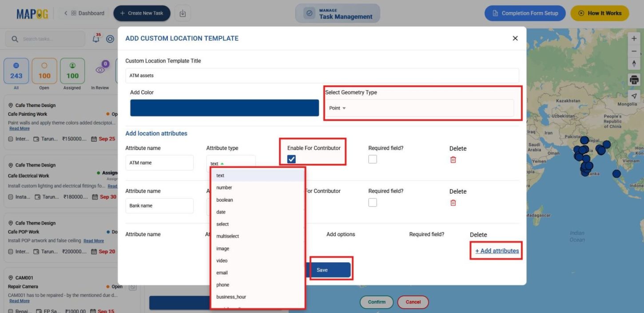This screenshot has height=313, width=644.
Task: Check Required field for Bank name attribute
Action: pos(372,202)
